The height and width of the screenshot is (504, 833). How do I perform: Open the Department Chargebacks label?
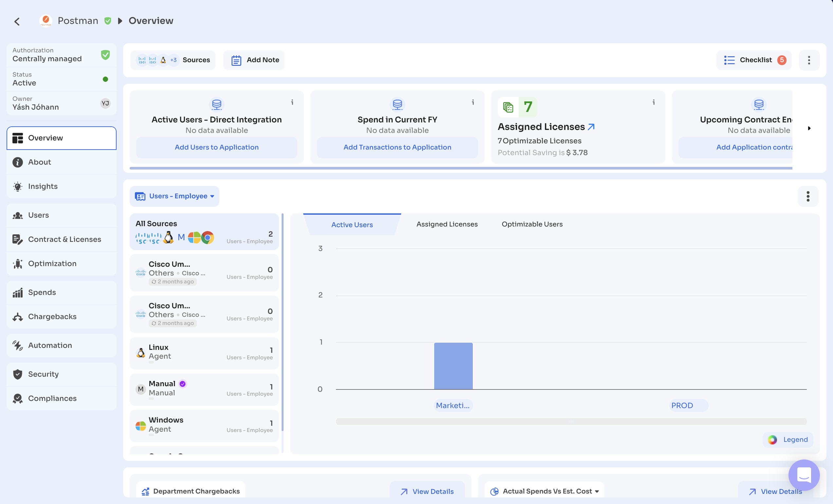pos(191,492)
